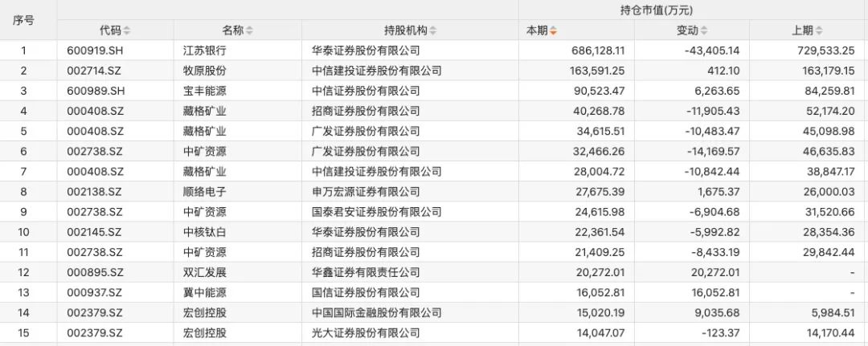Select 光大证券股份有限公司
Image resolution: width=868 pixels, height=346 pixels.
point(366,332)
